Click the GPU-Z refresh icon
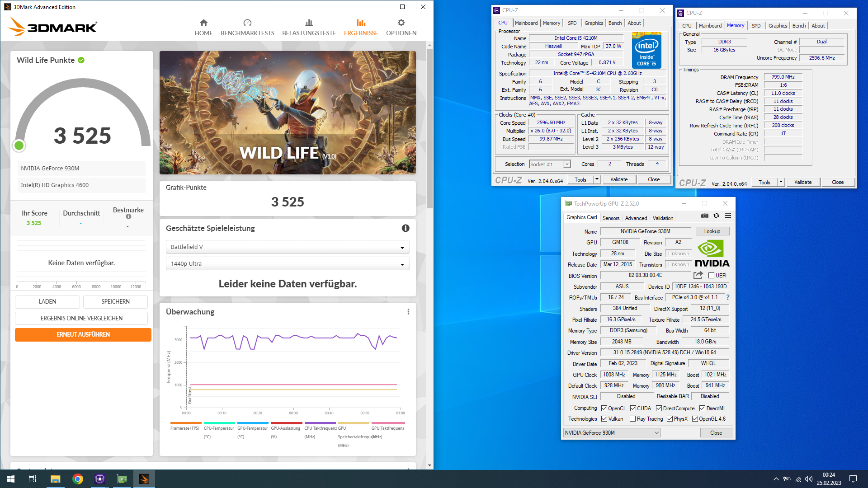The image size is (868, 488). pos(716,216)
